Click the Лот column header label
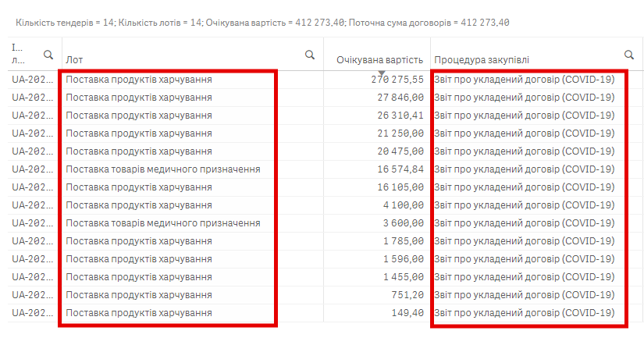Image resolution: width=644 pixels, height=338 pixels. pos(74,60)
